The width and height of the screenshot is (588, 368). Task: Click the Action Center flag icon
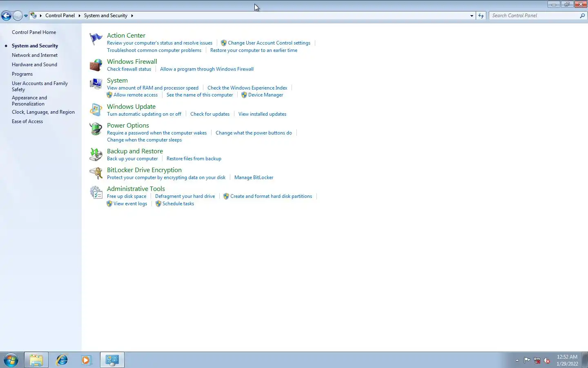pyautogui.click(x=96, y=39)
